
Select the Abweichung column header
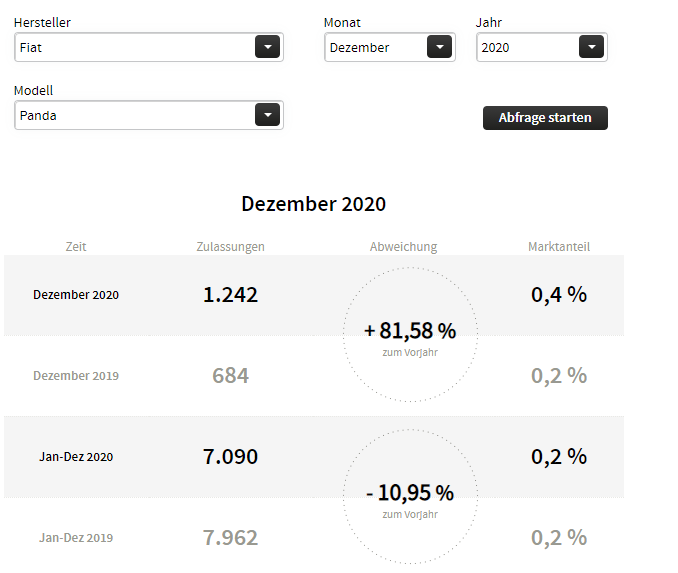coord(403,246)
